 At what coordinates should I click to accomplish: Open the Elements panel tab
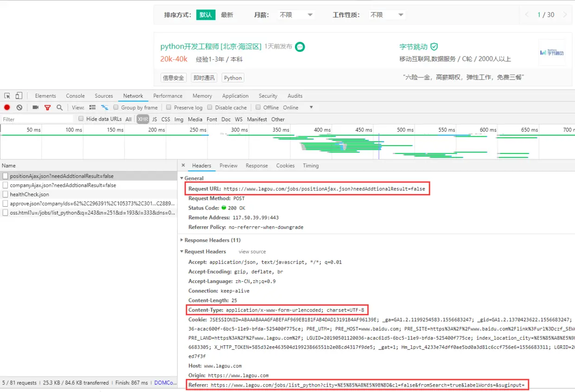click(45, 96)
